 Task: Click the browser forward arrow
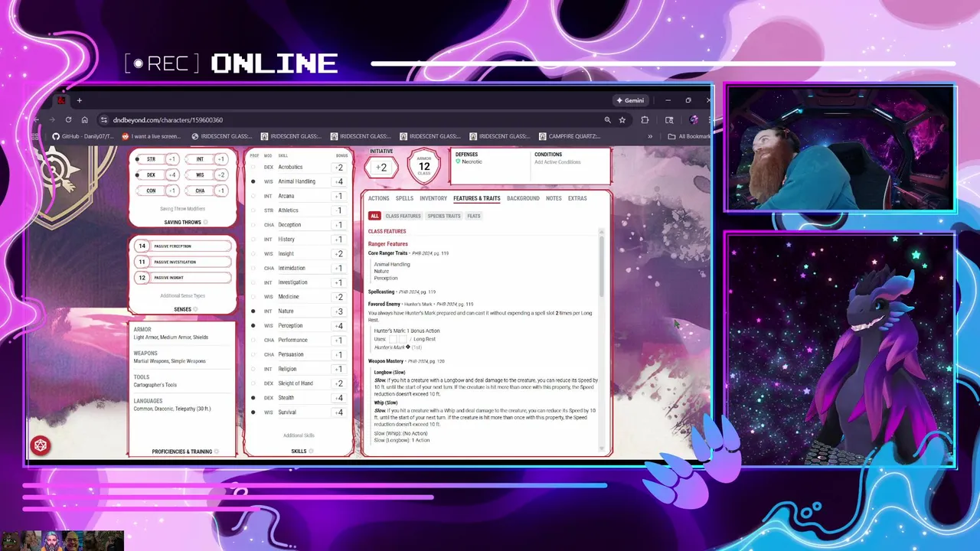tap(52, 120)
